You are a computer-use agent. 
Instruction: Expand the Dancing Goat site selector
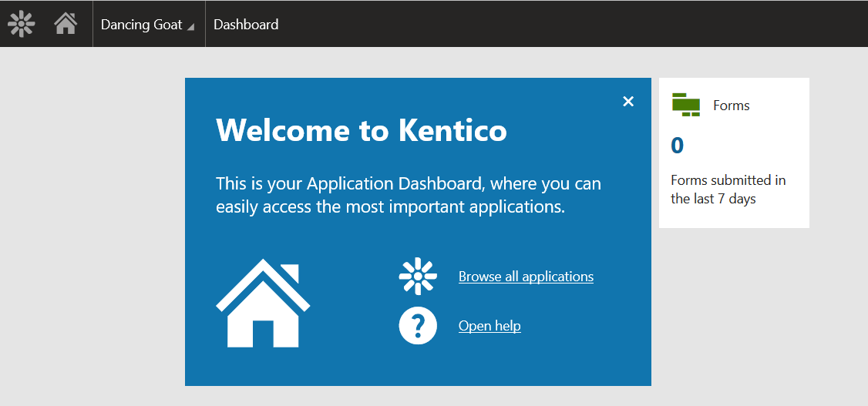148,25
